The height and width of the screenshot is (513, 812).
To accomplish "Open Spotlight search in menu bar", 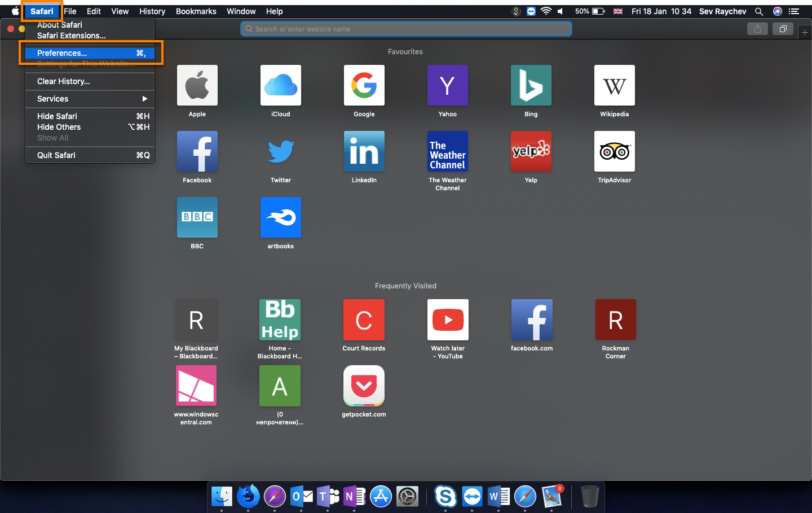I will click(x=759, y=11).
